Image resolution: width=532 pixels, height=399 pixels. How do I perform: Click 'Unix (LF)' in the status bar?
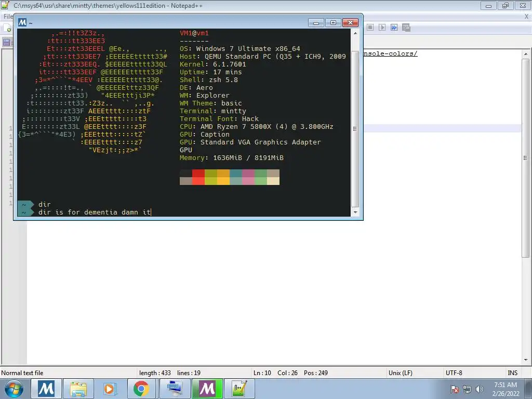coord(401,373)
